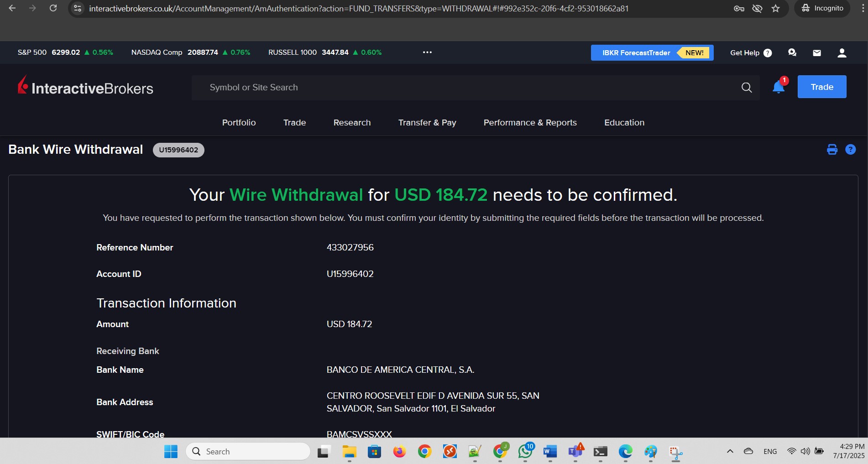Reload the page with the refresh icon
This screenshot has width=868, height=464.
tap(53, 8)
